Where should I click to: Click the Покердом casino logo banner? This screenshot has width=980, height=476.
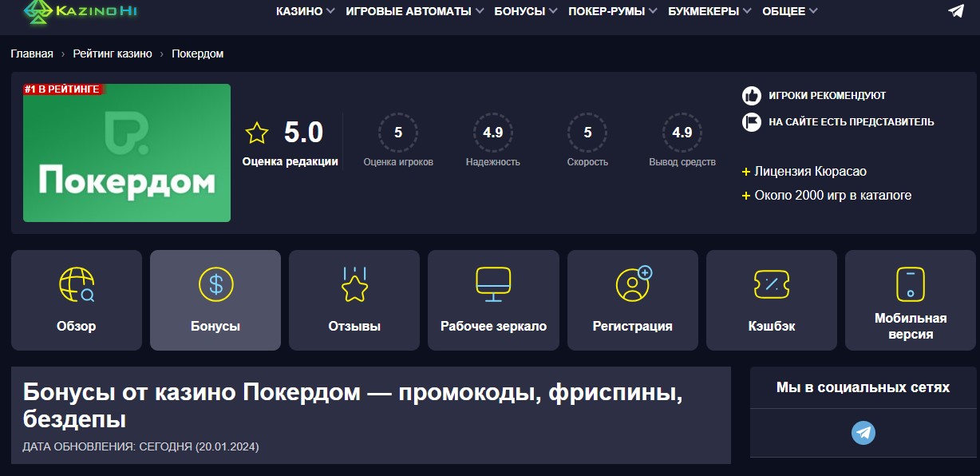point(127,153)
